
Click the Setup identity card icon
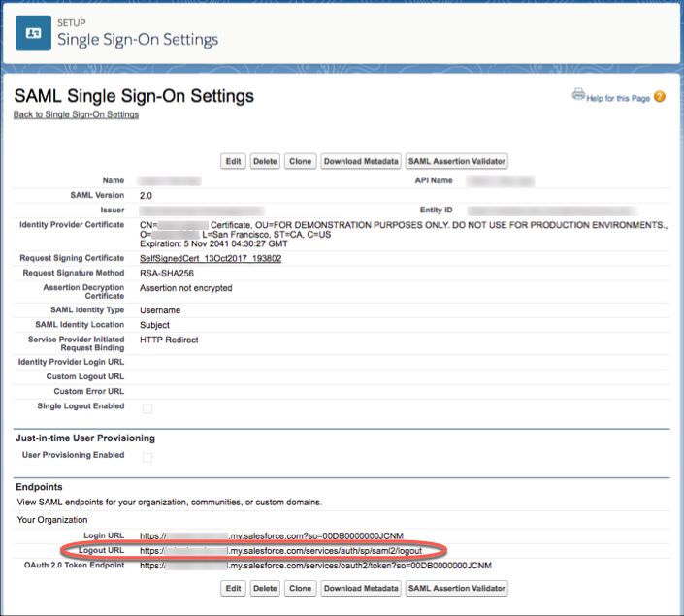(x=33, y=33)
